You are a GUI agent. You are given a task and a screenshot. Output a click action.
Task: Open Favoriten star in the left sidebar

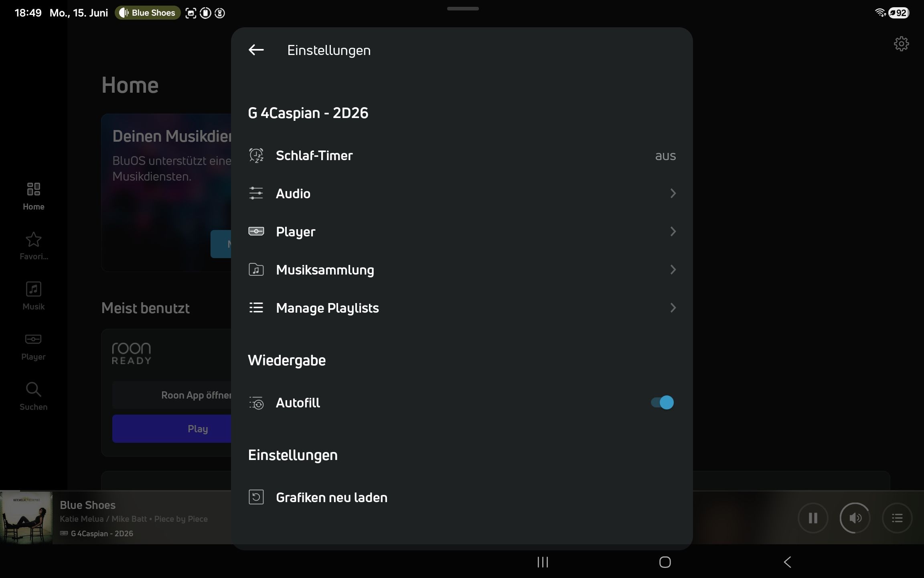[33, 246]
